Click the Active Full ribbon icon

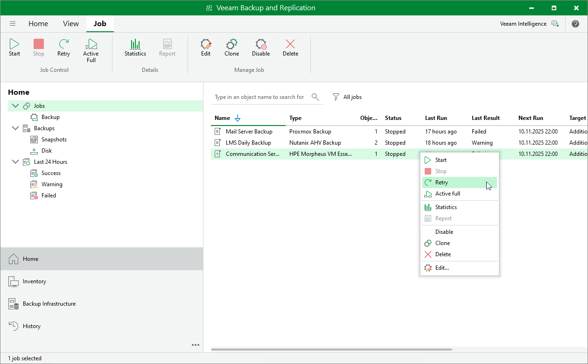(x=91, y=50)
